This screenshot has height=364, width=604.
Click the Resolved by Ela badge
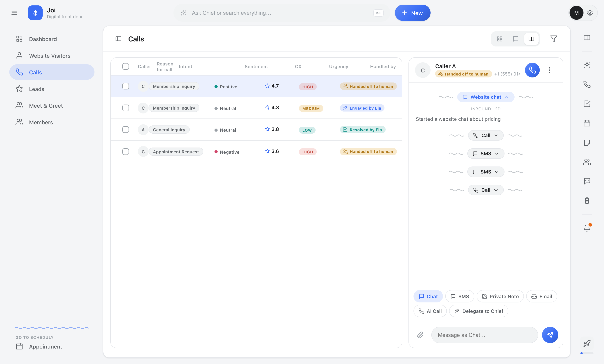[x=363, y=130]
